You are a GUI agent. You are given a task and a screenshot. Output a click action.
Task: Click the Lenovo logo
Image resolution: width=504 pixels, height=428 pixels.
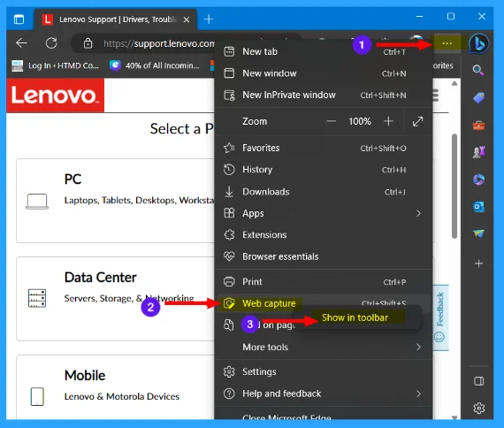point(56,96)
